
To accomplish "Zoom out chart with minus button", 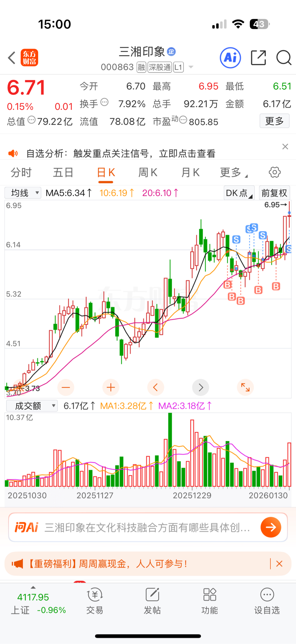I will (66, 387).
